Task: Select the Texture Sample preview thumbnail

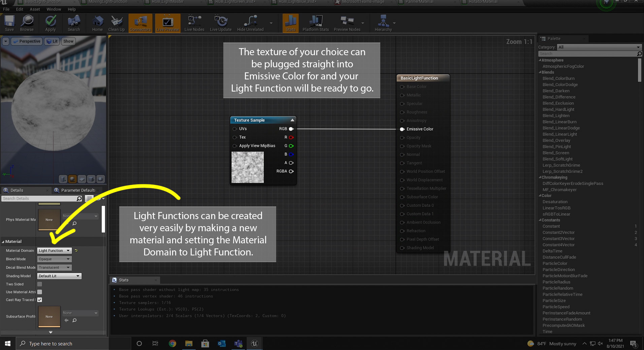Action: coord(248,167)
